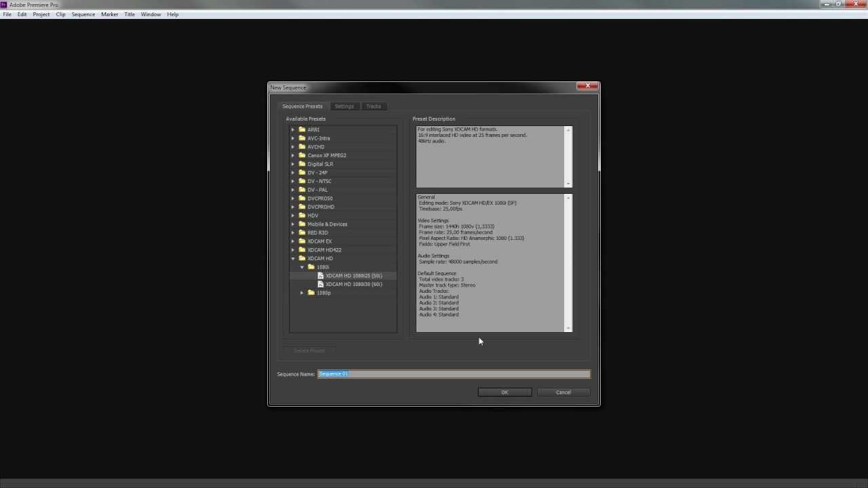Click the AVCHD preset folder icon

[302, 146]
